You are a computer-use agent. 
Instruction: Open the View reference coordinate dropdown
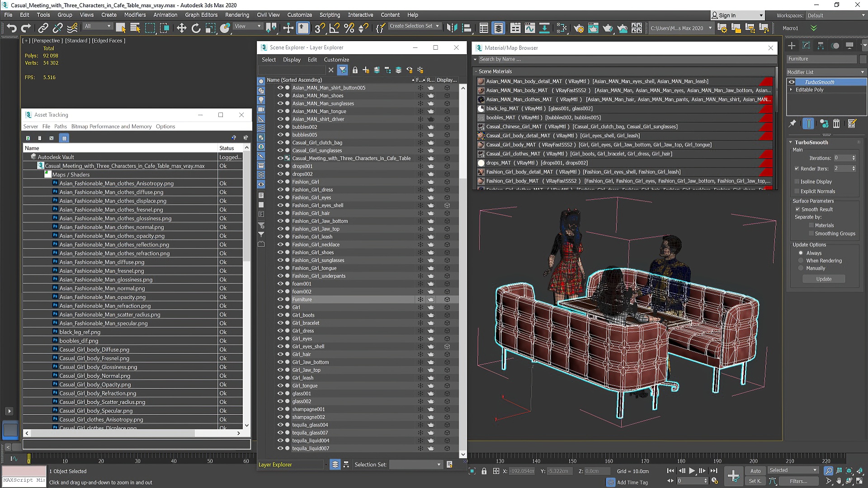pyautogui.click(x=247, y=26)
